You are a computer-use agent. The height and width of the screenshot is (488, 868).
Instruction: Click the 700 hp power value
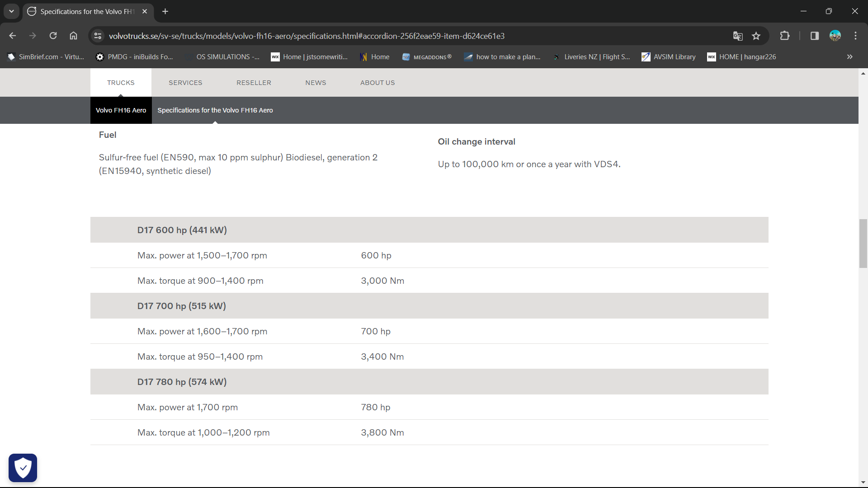pyautogui.click(x=376, y=331)
